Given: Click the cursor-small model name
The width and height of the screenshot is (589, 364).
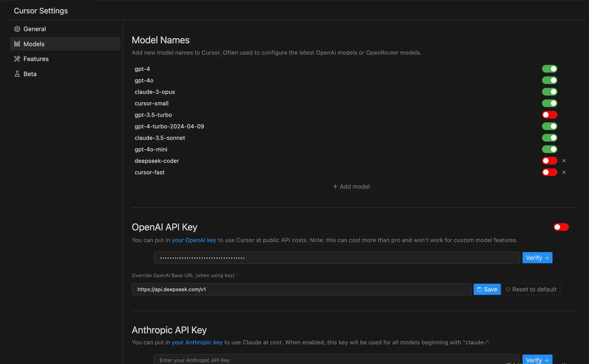Looking at the screenshot, I should pos(151,103).
